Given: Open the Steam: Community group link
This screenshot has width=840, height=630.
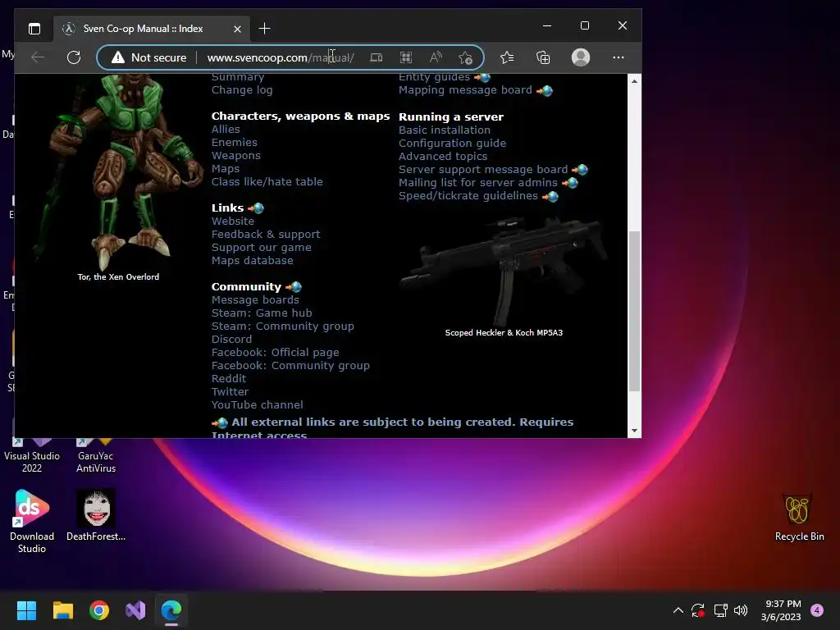Looking at the screenshot, I should pyautogui.click(x=282, y=326).
